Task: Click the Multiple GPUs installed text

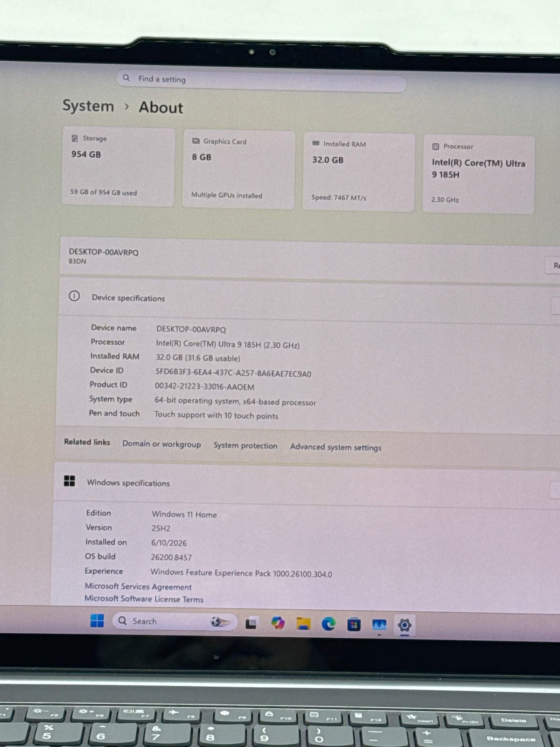Action: click(x=227, y=195)
